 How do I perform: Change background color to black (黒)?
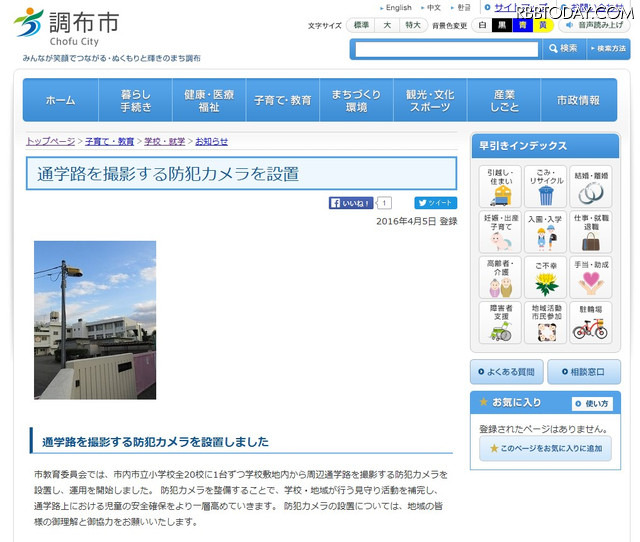[x=501, y=25]
